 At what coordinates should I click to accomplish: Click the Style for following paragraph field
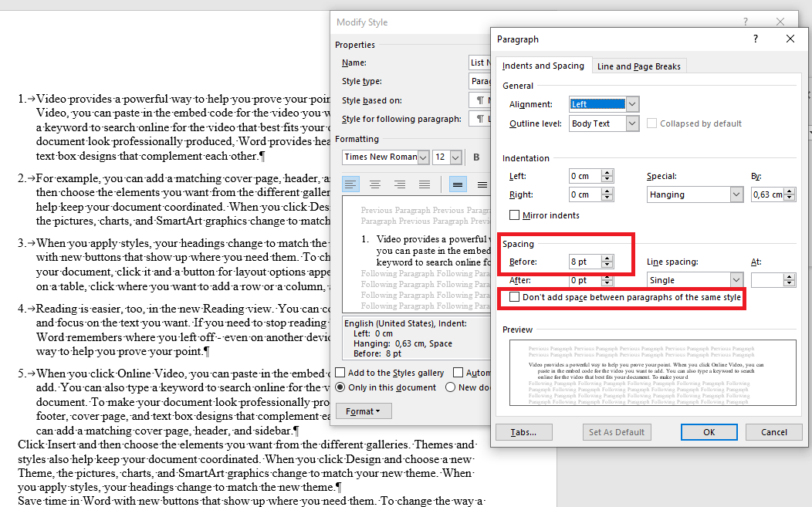coord(479,119)
